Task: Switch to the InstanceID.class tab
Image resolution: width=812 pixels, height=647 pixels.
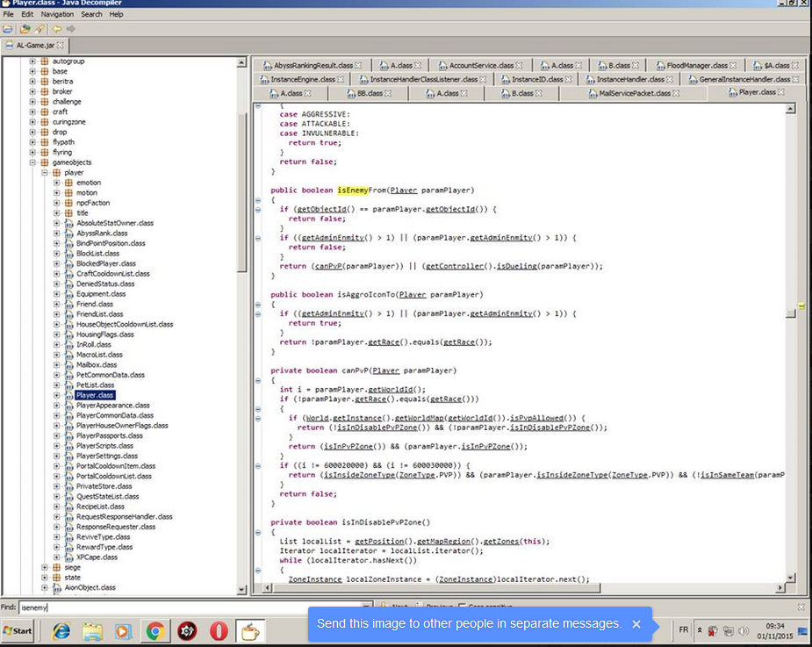Action: click(x=536, y=79)
